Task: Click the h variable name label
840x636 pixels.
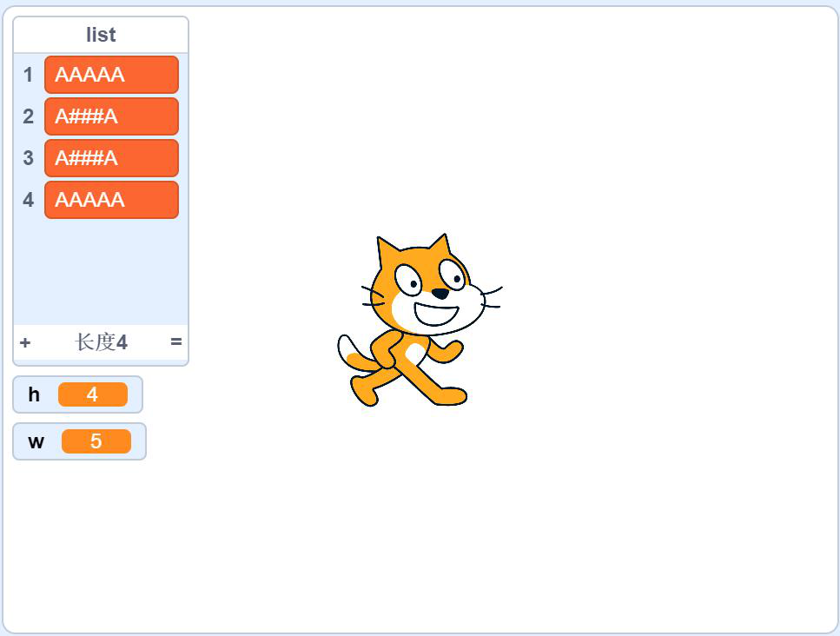Action: pyautogui.click(x=34, y=394)
